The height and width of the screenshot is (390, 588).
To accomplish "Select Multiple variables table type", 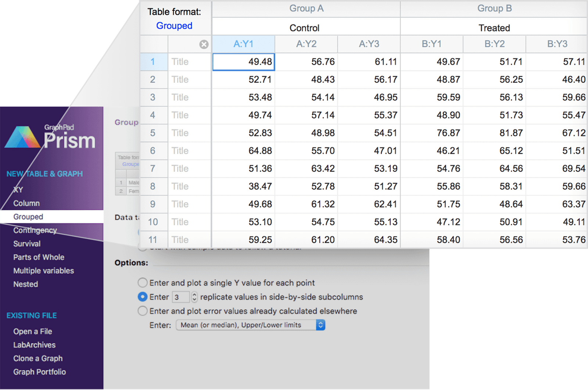I will click(x=43, y=271).
